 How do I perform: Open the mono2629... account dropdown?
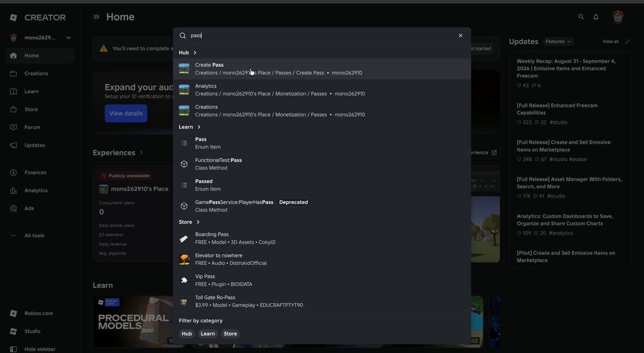click(40, 38)
